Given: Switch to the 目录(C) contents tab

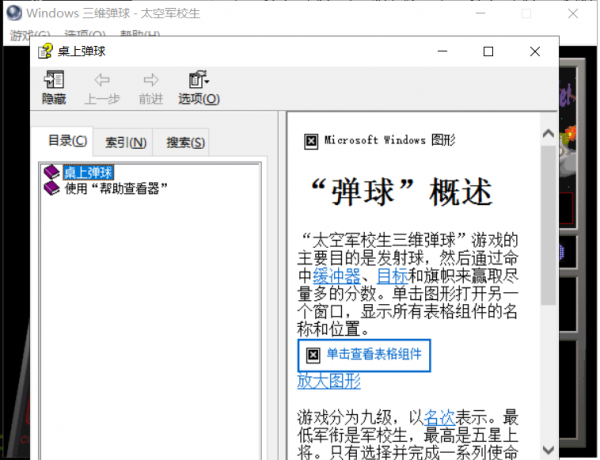Looking at the screenshot, I should [68, 141].
